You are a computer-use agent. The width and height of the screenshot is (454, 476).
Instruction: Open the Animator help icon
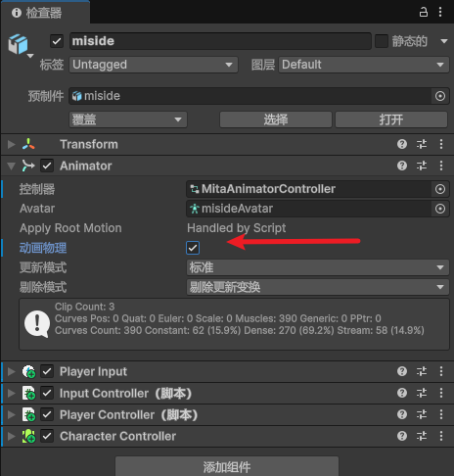pos(402,166)
